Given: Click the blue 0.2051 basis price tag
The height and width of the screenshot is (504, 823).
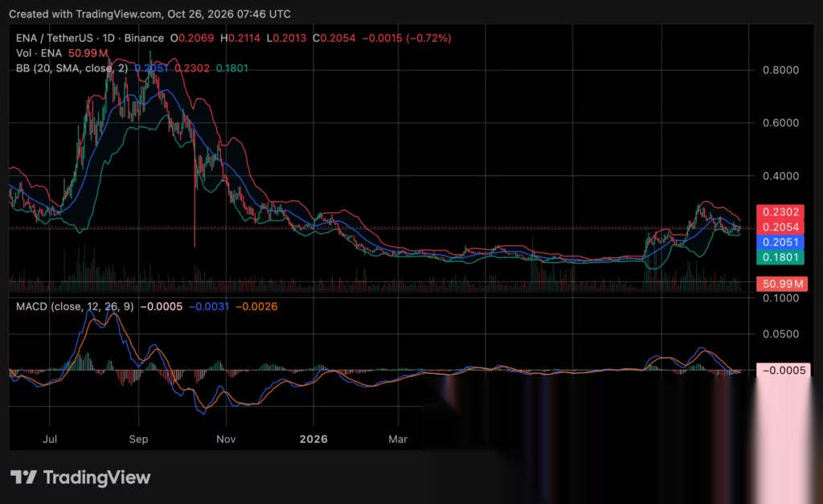Looking at the screenshot, I should [780, 242].
